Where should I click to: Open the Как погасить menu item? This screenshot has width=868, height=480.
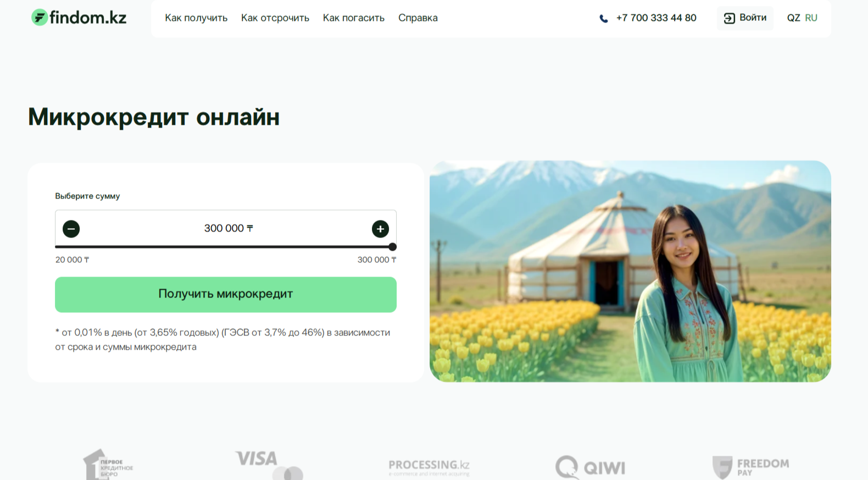pyautogui.click(x=354, y=18)
